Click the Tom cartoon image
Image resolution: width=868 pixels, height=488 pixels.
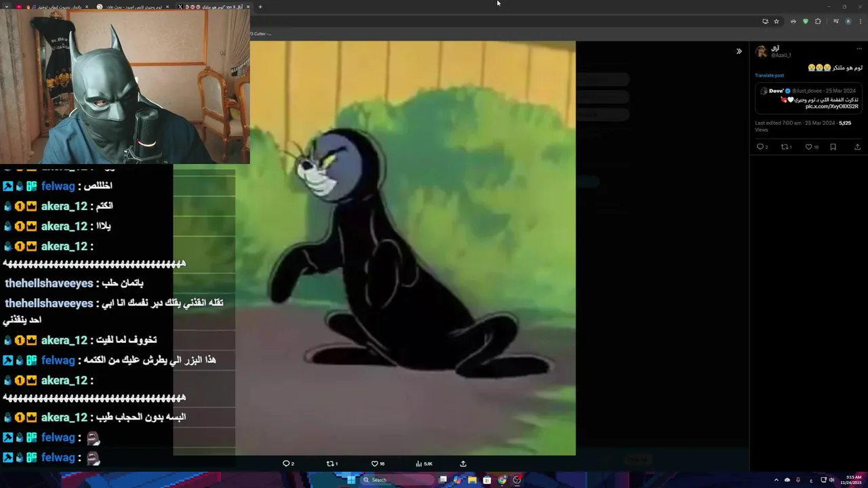tap(406, 248)
